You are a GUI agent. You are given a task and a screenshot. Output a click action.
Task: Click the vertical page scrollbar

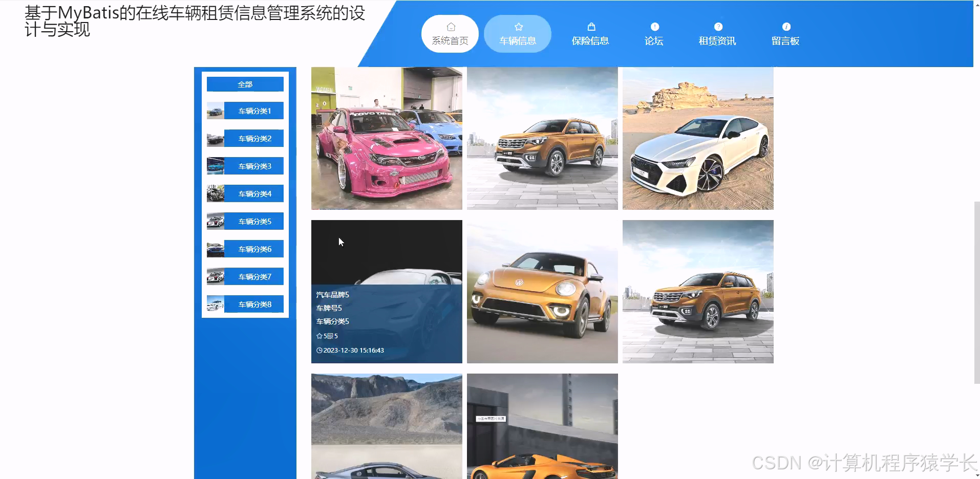tap(976, 293)
